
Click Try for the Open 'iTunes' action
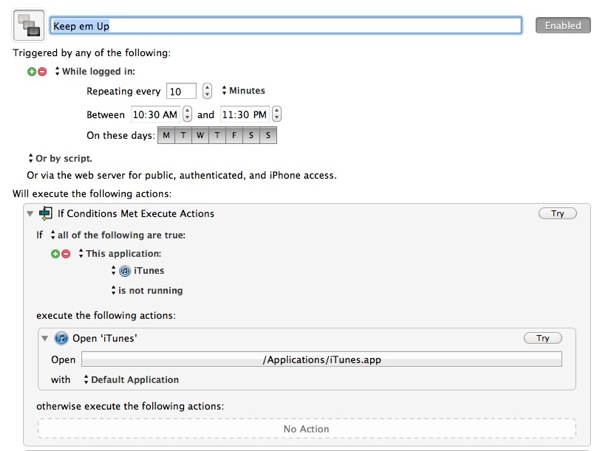point(543,338)
